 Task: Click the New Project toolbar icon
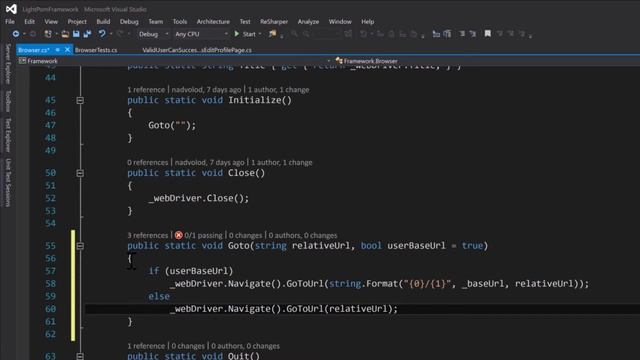(48, 34)
